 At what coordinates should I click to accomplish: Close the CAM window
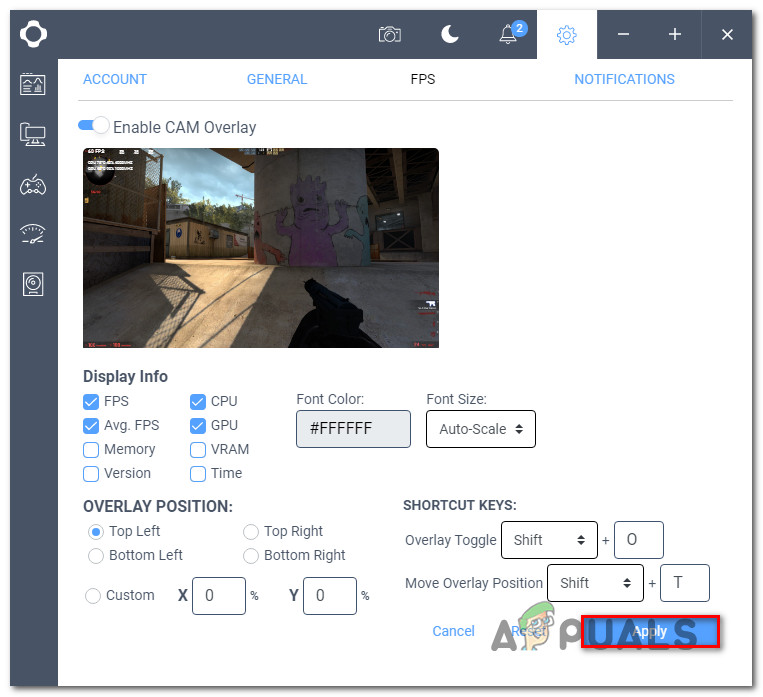(727, 35)
